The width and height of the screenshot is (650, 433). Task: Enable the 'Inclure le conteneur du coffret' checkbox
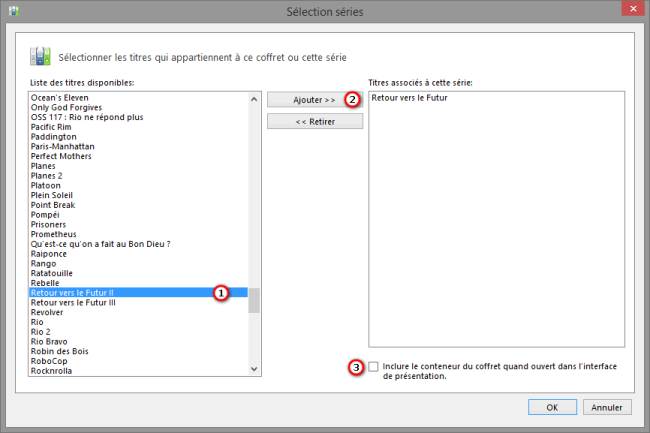point(374,366)
